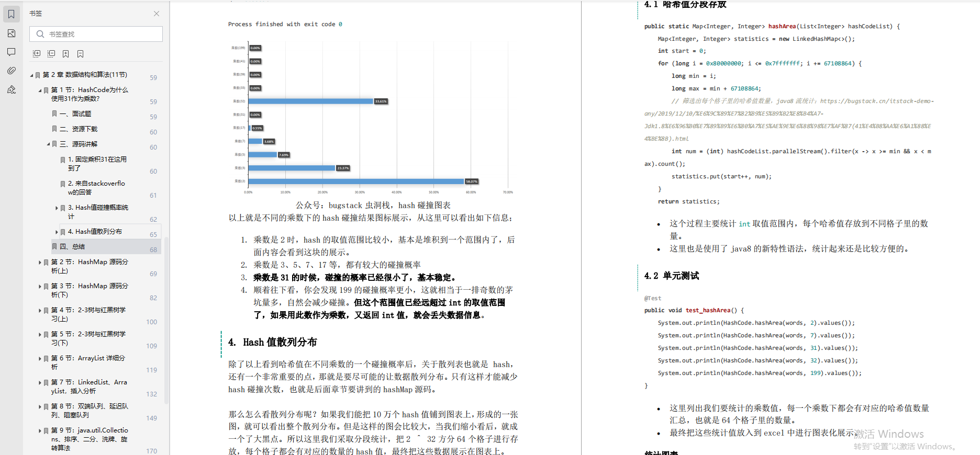Go to bookmark 一、面试题

click(x=75, y=113)
